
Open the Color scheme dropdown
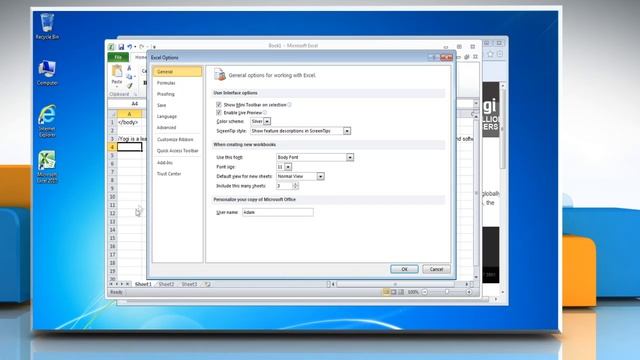click(267, 121)
